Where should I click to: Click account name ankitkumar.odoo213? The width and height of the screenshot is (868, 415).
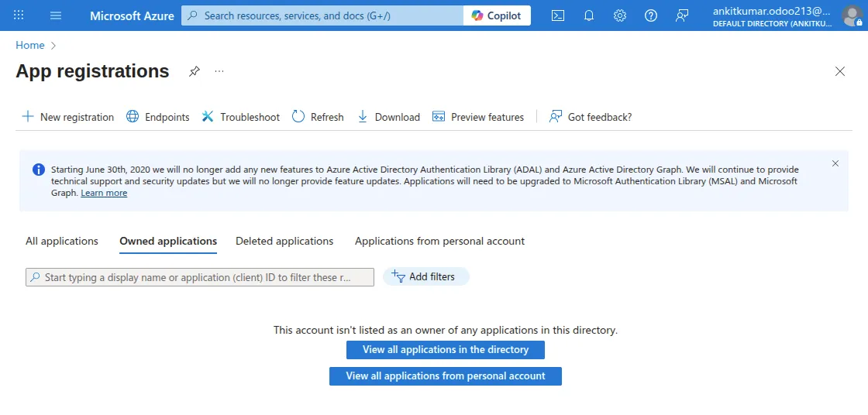772,10
